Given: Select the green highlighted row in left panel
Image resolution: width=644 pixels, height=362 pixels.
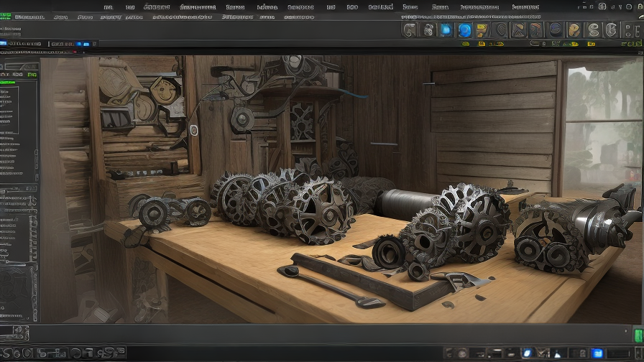Looking at the screenshot, I should pos(7,83).
